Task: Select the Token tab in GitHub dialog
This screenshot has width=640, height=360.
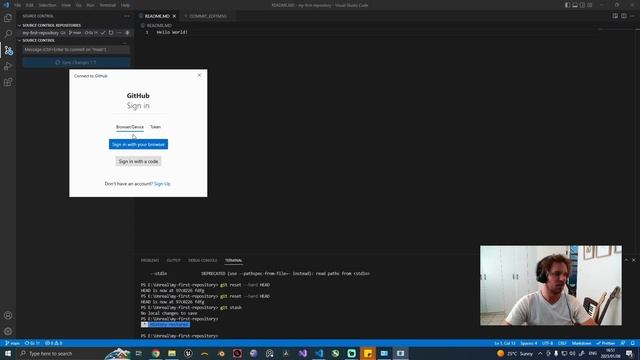Action: tap(156, 127)
